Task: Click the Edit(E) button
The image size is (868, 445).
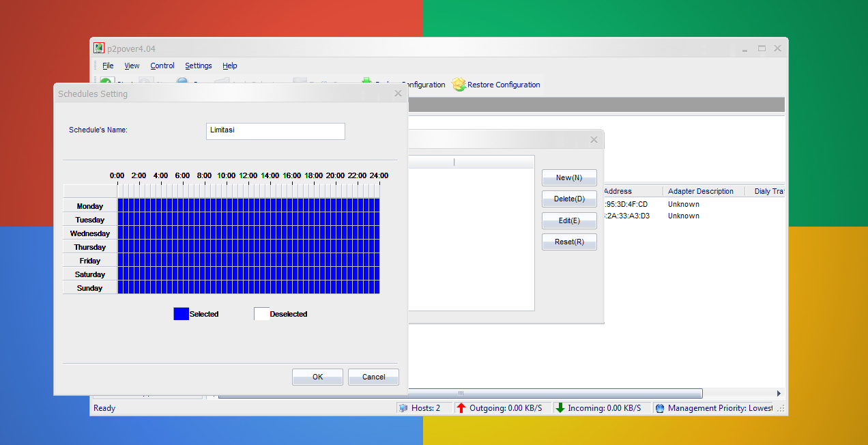Action: pos(569,220)
